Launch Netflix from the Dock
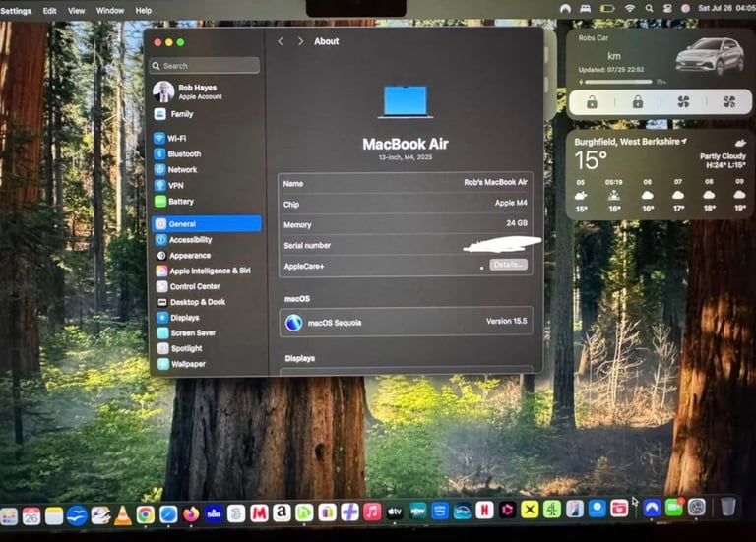This screenshot has height=542, width=756. coord(484,510)
